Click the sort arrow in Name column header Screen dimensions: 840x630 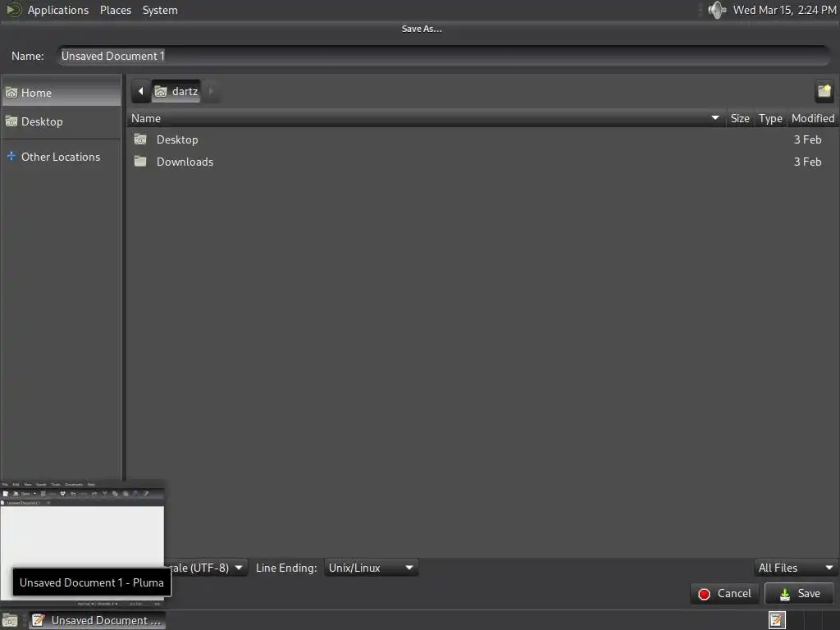pyautogui.click(x=715, y=118)
